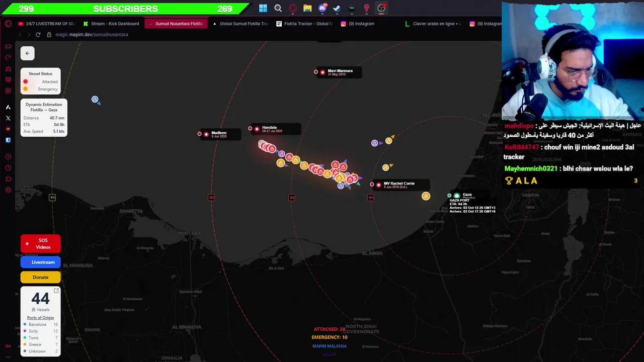Click the site lock icon in address bar
The height and width of the screenshot is (362, 644).
(49, 35)
